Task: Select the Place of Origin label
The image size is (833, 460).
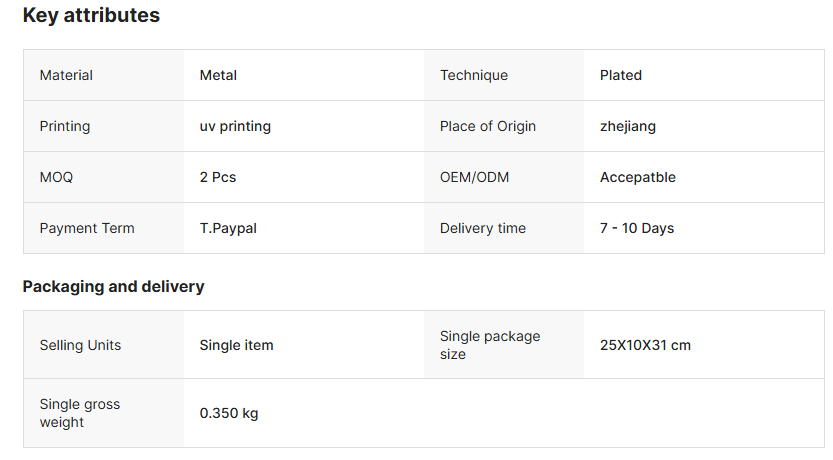Action: 488,126
